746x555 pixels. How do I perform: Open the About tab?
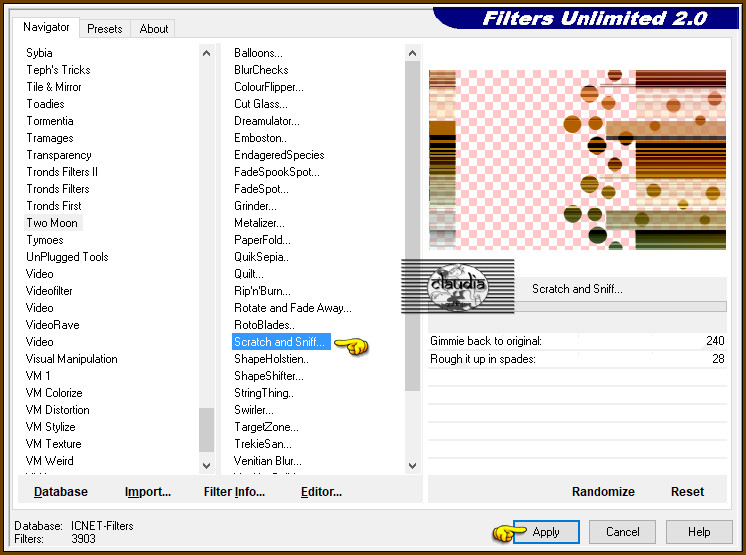[x=154, y=29]
